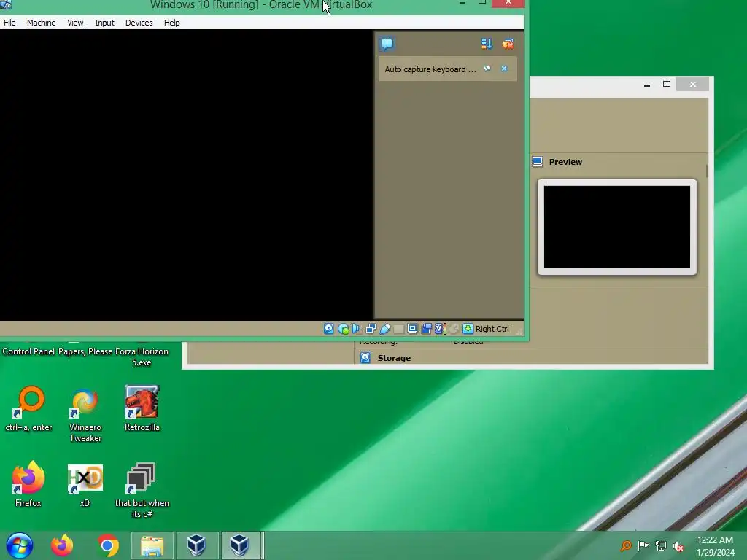The height and width of the screenshot is (560, 747).
Task: Open the Devices menu
Action: point(139,23)
